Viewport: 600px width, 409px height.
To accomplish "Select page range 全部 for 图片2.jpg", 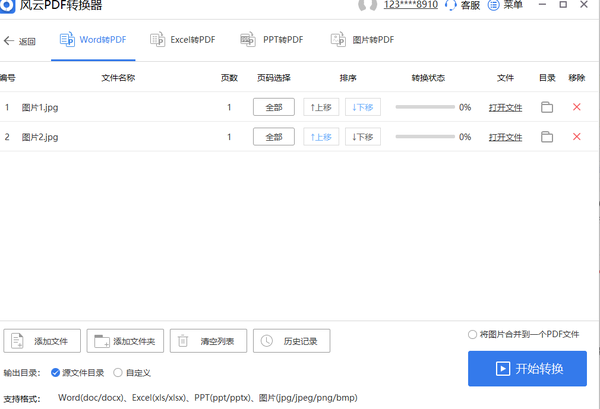I will [x=274, y=137].
